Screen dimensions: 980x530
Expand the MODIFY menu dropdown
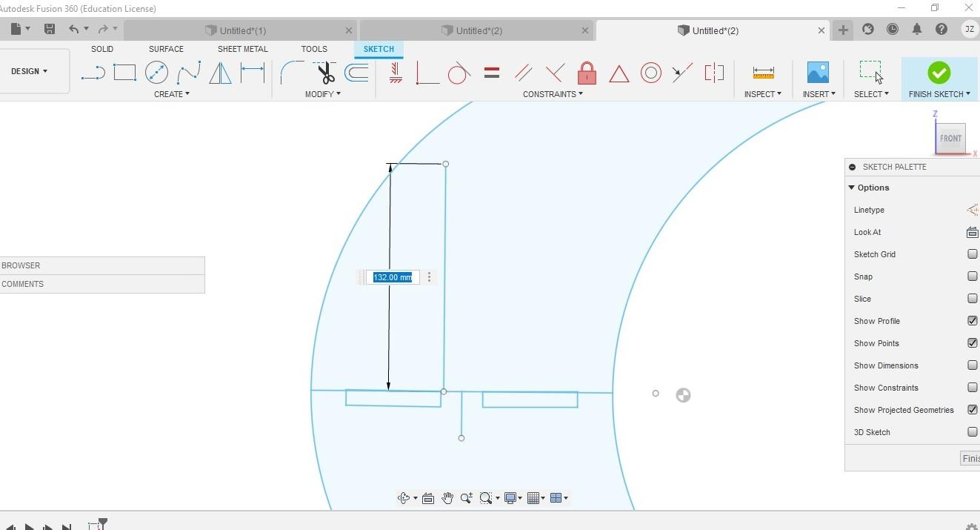[x=323, y=94]
